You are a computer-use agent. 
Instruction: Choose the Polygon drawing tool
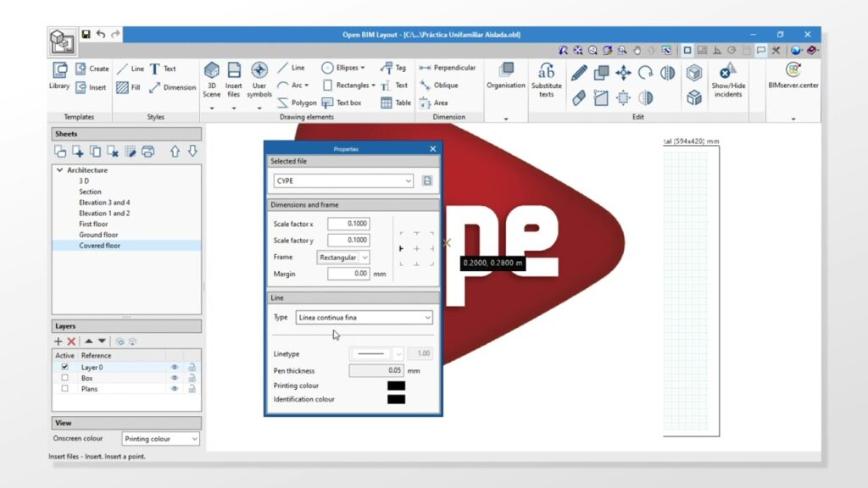[297, 103]
